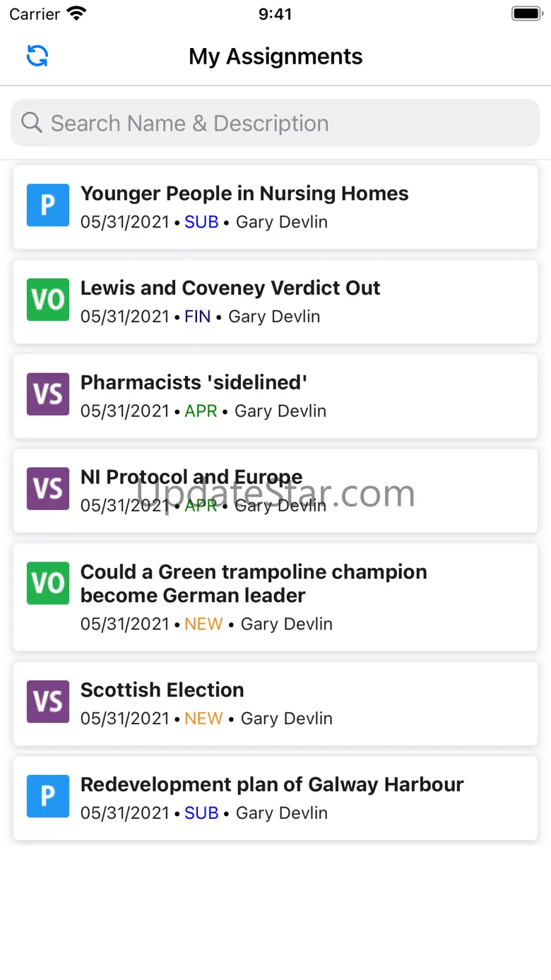Tap the blue P icon for Galway Harbour
Viewport: 551px width, 980px height.
pyautogui.click(x=48, y=796)
